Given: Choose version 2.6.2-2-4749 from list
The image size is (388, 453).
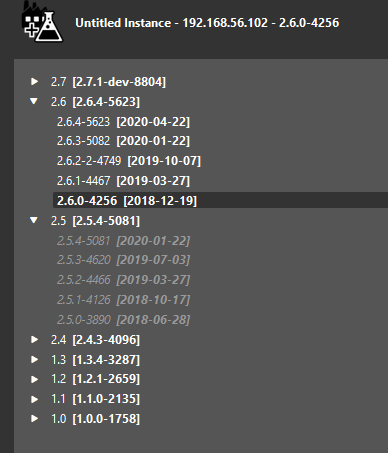Looking at the screenshot, I should (x=129, y=161).
